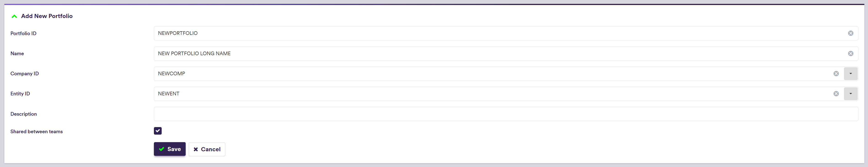The width and height of the screenshot is (868, 167).
Task: Uncheck the Shared between teams checkbox
Action: 158,131
